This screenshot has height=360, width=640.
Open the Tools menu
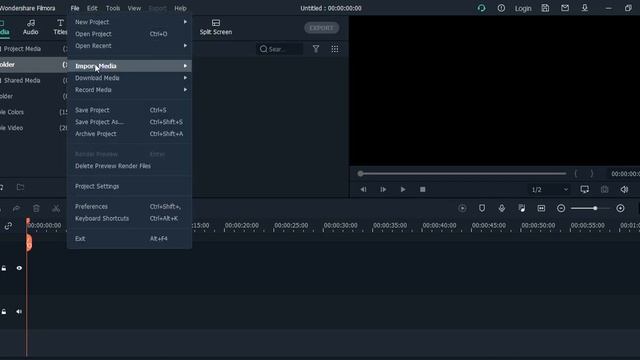(x=113, y=8)
